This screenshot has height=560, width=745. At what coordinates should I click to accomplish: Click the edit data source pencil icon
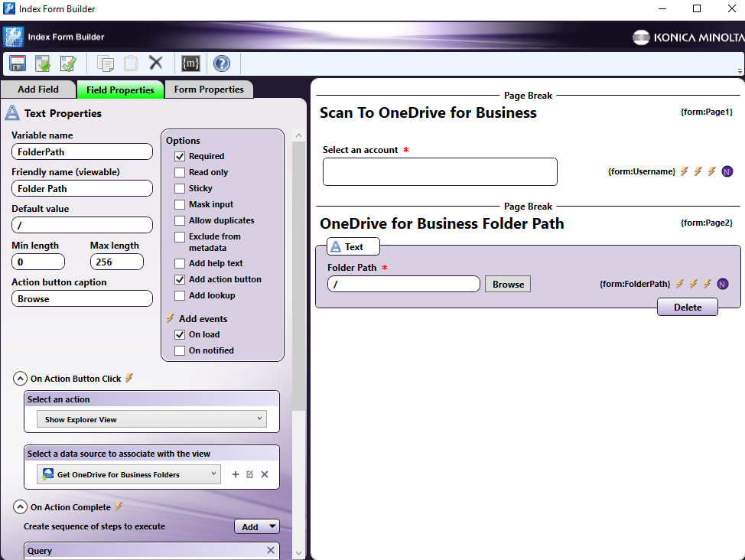(x=250, y=474)
